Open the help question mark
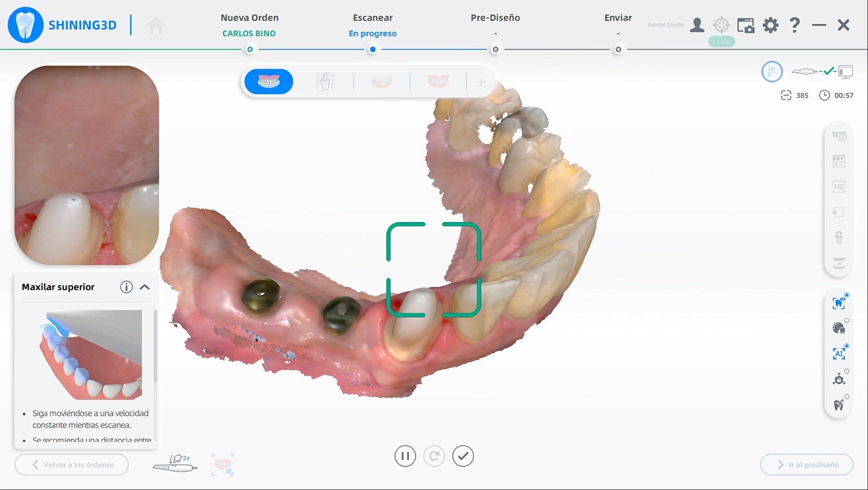Image resolution: width=868 pixels, height=490 pixels. [x=794, y=25]
